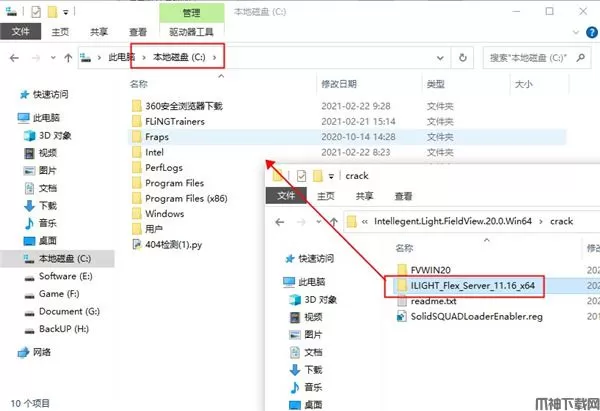Click the properties icon in quick access toolbar
This screenshot has height=411, width=600.
36,12
